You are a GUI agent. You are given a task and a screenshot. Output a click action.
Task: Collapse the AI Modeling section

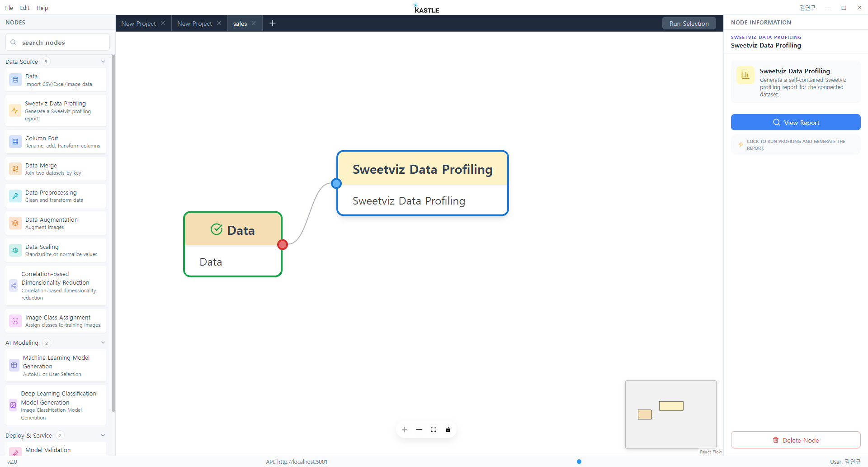click(103, 343)
